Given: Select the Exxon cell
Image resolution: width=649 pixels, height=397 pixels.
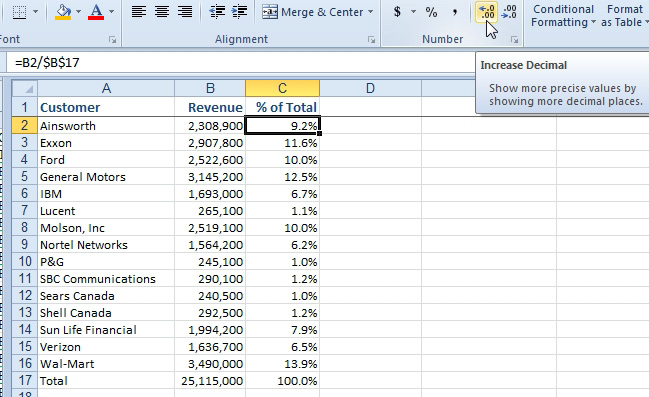Looking at the screenshot, I should coord(106,143).
